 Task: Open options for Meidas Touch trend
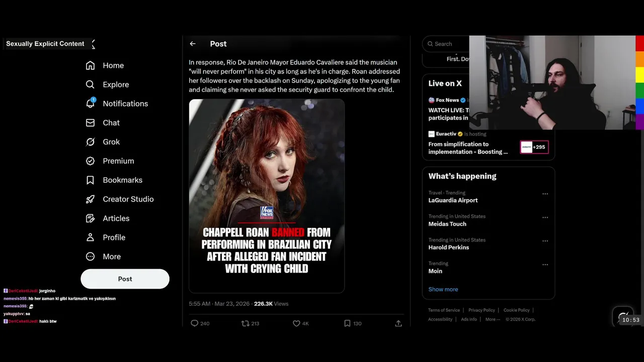click(545, 217)
